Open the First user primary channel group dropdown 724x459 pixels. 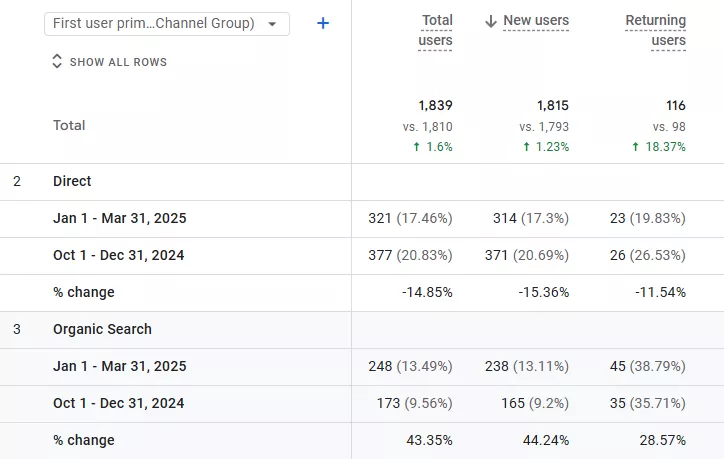pyautogui.click(x=167, y=24)
